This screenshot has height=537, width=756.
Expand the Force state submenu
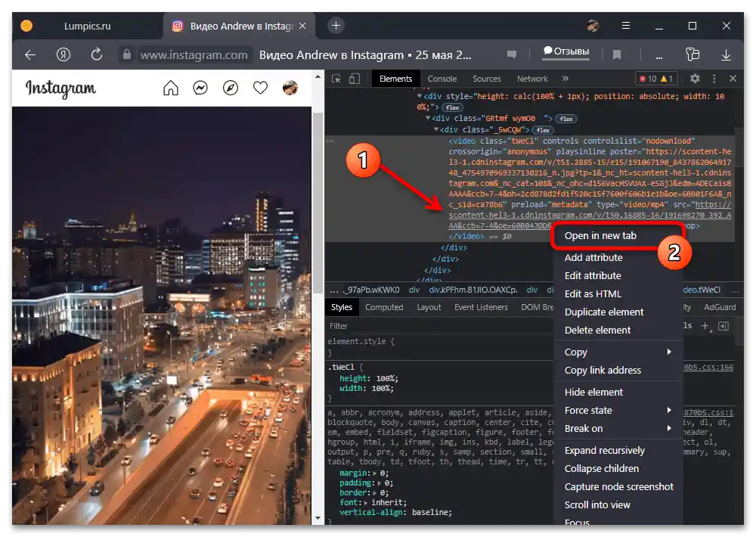(x=618, y=411)
